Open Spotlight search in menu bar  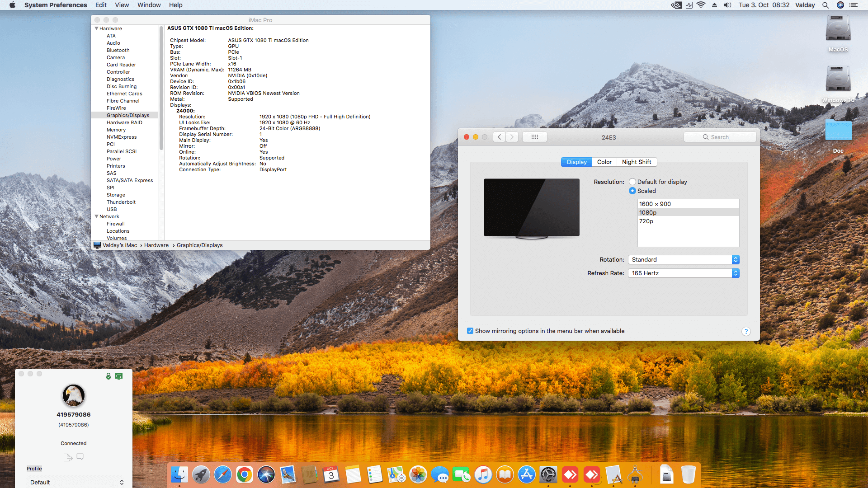click(x=826, y=5)
